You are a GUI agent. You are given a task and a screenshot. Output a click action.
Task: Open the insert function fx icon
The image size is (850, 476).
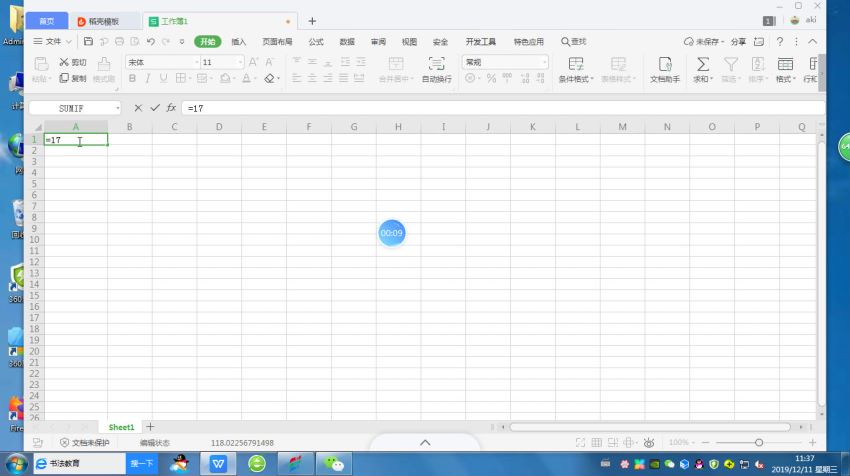click(171, 108)
